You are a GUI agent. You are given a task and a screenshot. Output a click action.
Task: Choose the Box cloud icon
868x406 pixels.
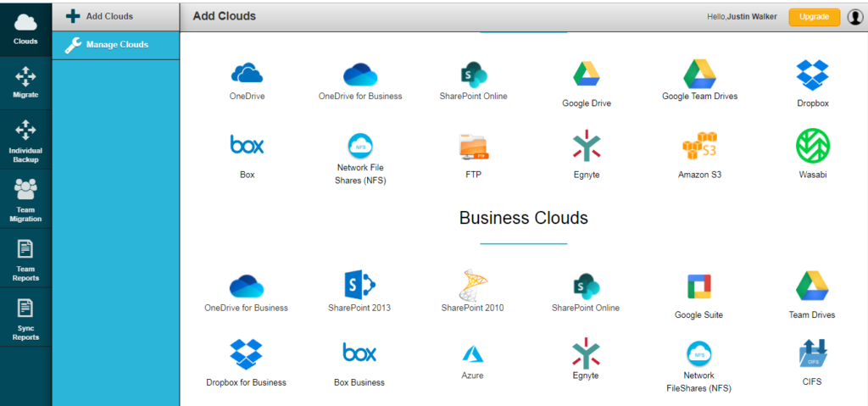247,144
